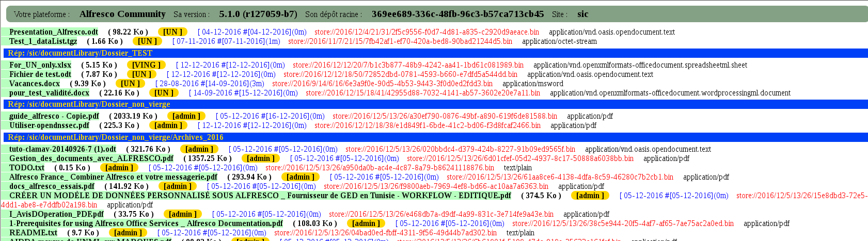
Task: Select I_AvisDOperation_PDF.pdf file name
Action: (x=56, y=214)
